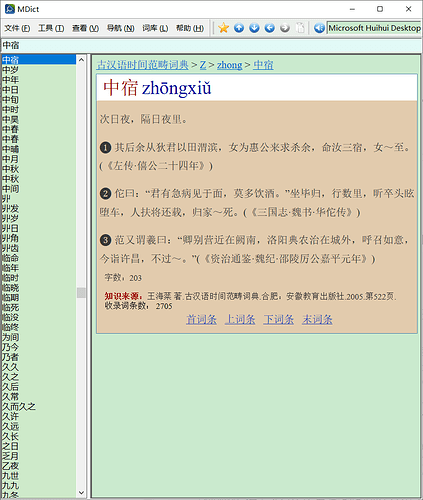423x500 pixels.
Task: Select 中宿 in the word list
Action: click(39, 60)
